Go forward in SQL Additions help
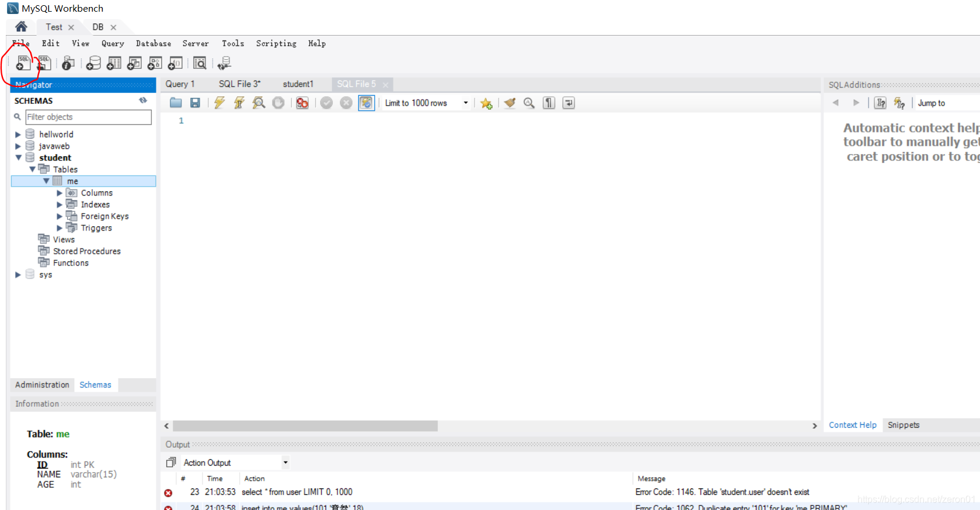The height and width of the screenshot is (510, 980). pos(856,103)
